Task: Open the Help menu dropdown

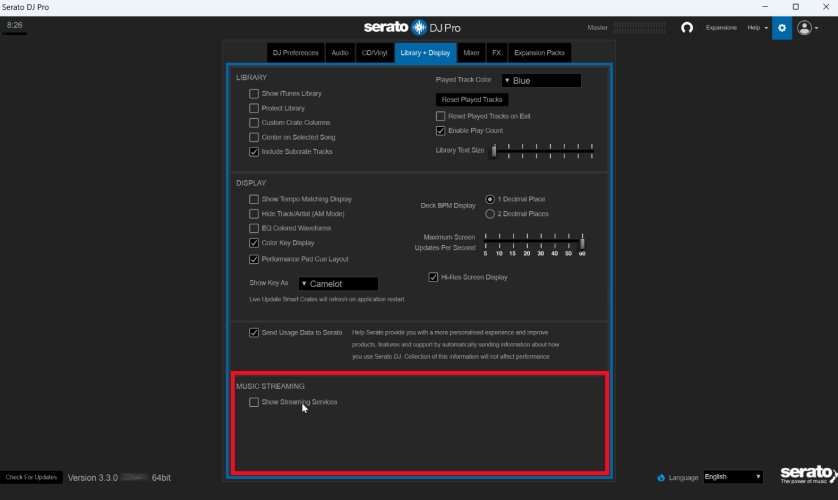Action: 757,28
